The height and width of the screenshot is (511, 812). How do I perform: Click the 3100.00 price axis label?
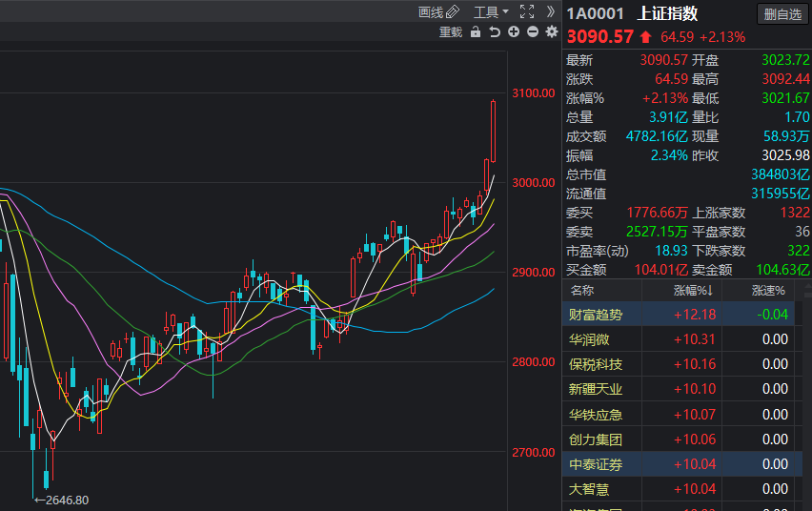point(534,93)
